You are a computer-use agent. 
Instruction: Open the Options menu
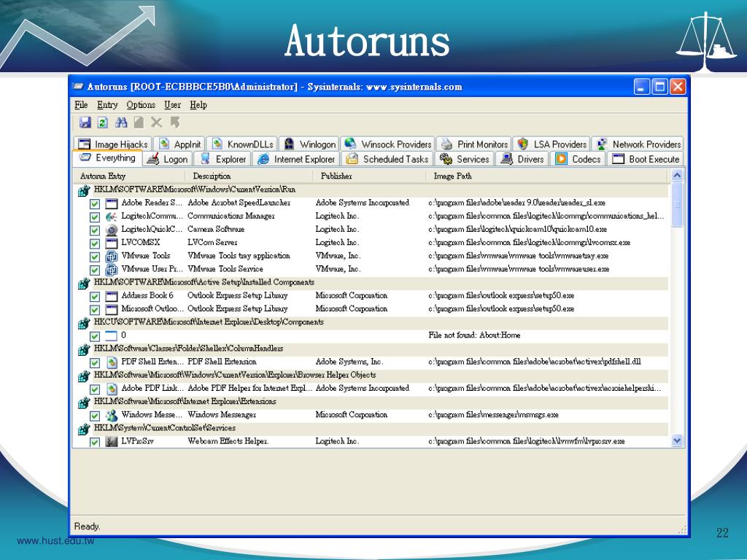tap(141, 105)
